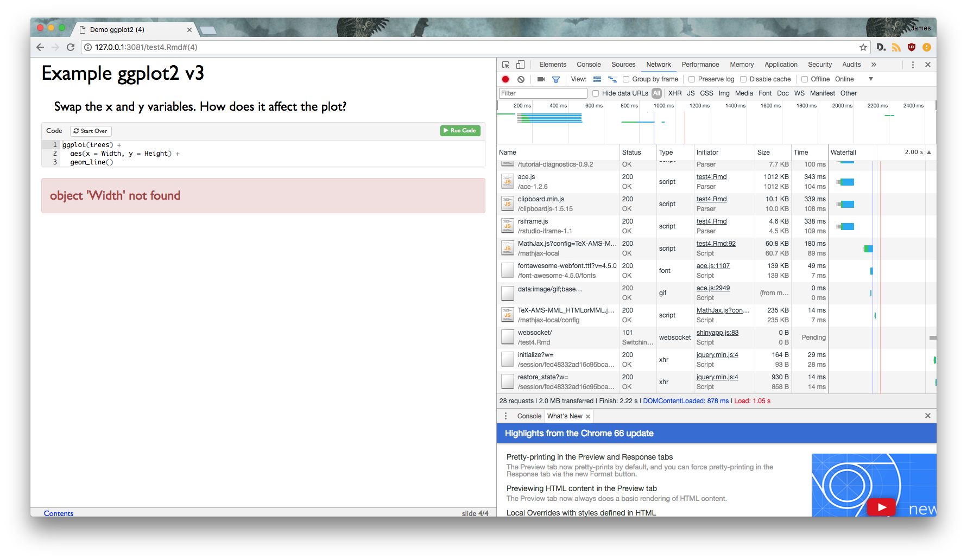
Task: Toggle the device toolbar icon
Action: 520,64
